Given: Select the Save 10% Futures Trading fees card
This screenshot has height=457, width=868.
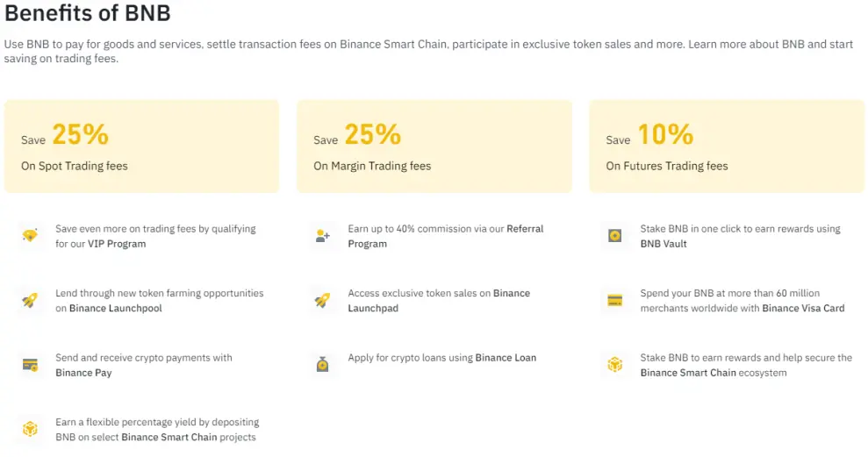Looking at the screenshot, I should 727,146.
